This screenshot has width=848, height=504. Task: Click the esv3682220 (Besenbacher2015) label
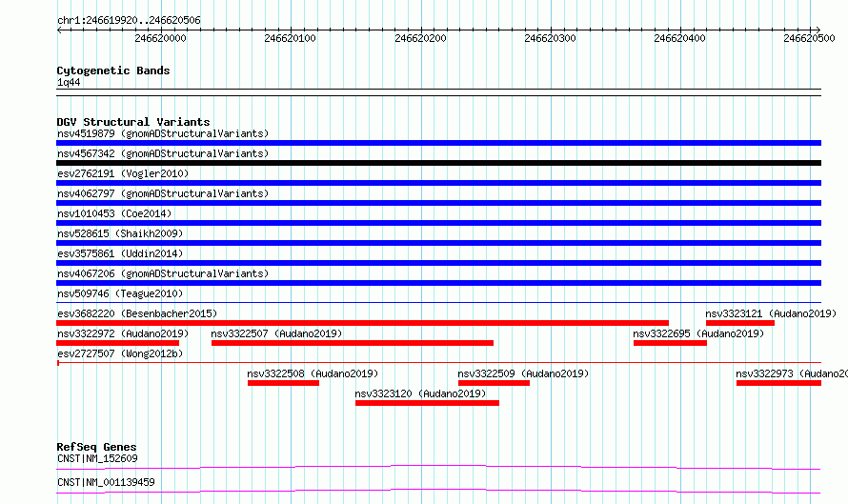tap(137, 313)
